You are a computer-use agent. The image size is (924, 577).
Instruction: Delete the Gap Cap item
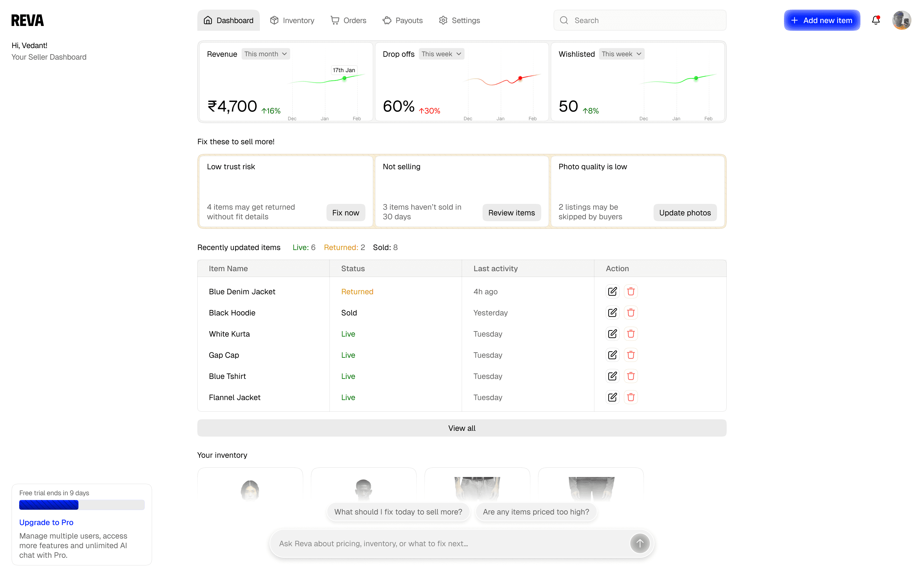pyautogui.click(x=631, y=355)
